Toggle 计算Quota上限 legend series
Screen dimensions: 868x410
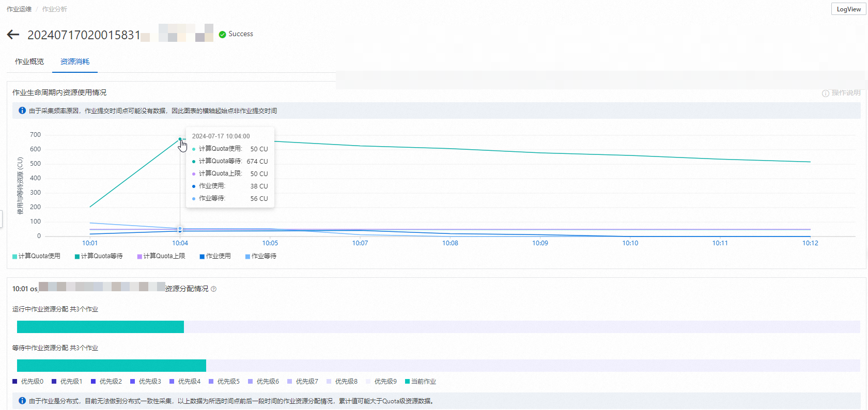click(161, 256)
